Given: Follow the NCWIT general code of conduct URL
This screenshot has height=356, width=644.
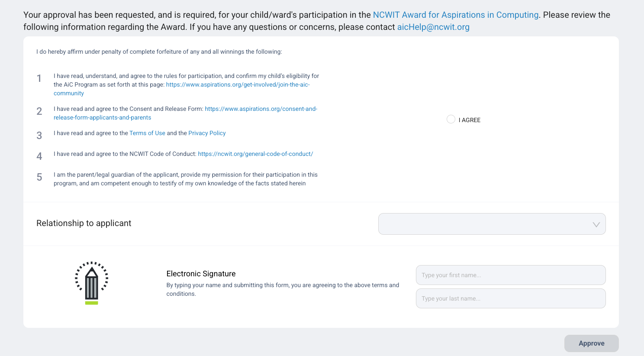Looking at the screenshot, I should 255,154.
